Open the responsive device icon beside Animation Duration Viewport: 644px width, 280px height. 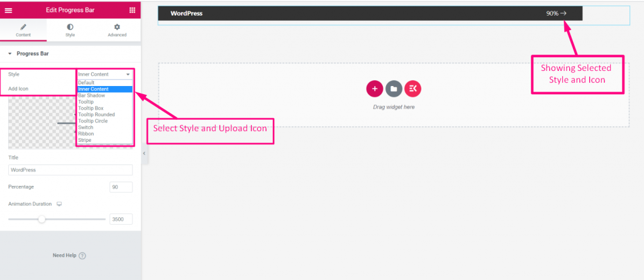(x=59, y=204)
